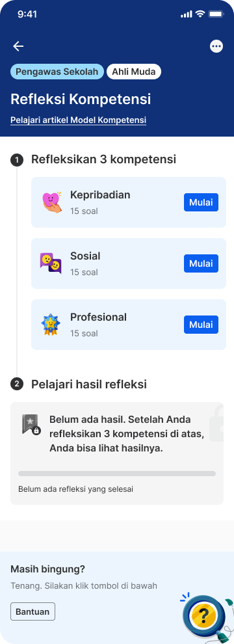Open the three-dot more options menu
Viewport: 234px width, 644px height.
click(x=216, y=46)
